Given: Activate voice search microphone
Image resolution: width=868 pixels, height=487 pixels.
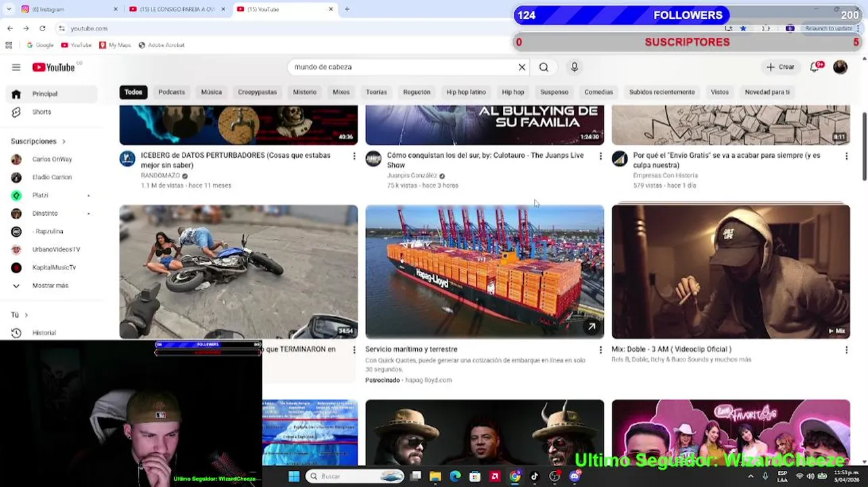Looking at the screenshot, I should [575, 67].
